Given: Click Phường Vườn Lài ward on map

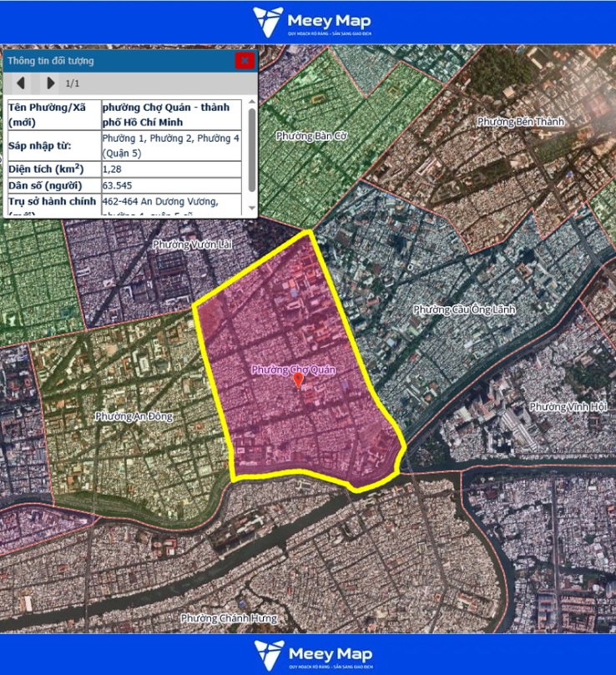Looking at the screenshot, I should 192,244.
